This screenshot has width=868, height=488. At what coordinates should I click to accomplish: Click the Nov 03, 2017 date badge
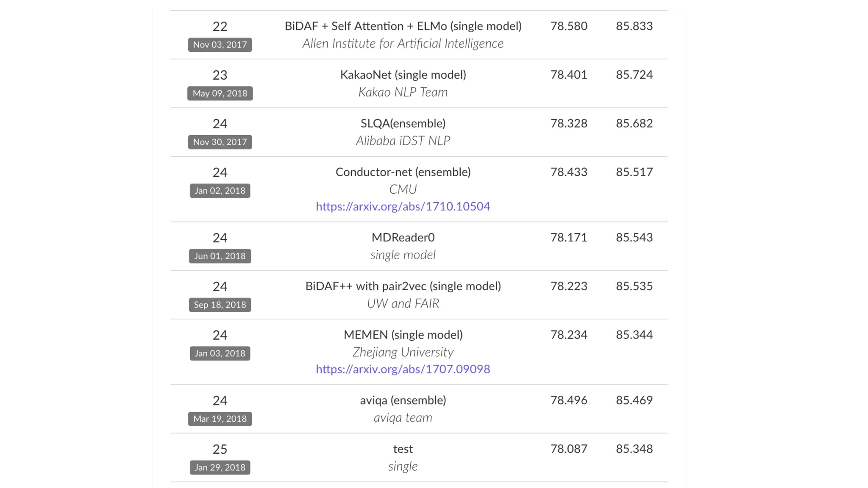220,44
